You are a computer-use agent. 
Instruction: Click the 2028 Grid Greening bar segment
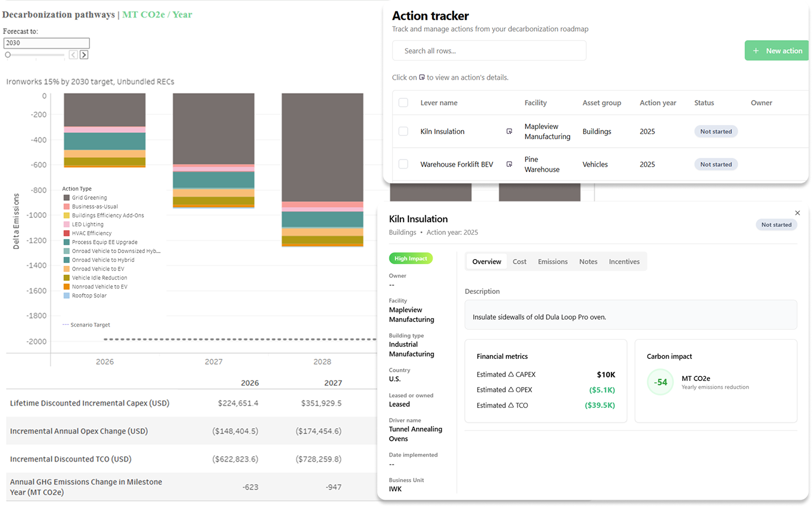click(322, 148)
